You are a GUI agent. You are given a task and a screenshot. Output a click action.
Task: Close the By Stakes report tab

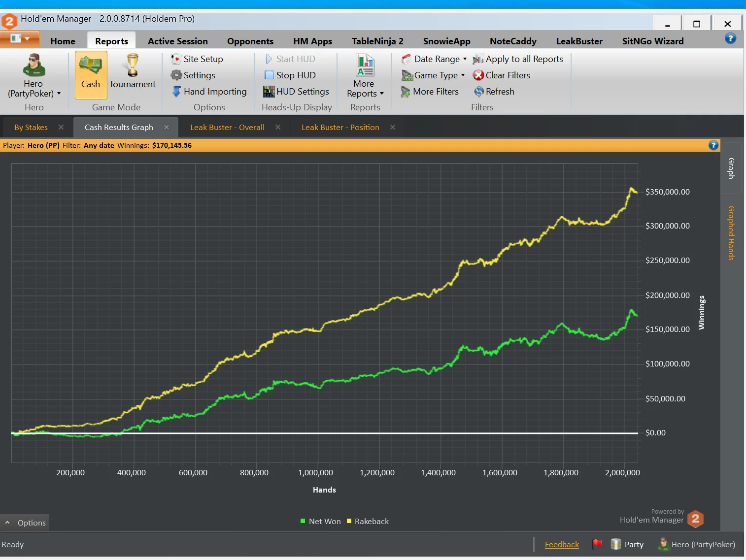tap(61, 127)
